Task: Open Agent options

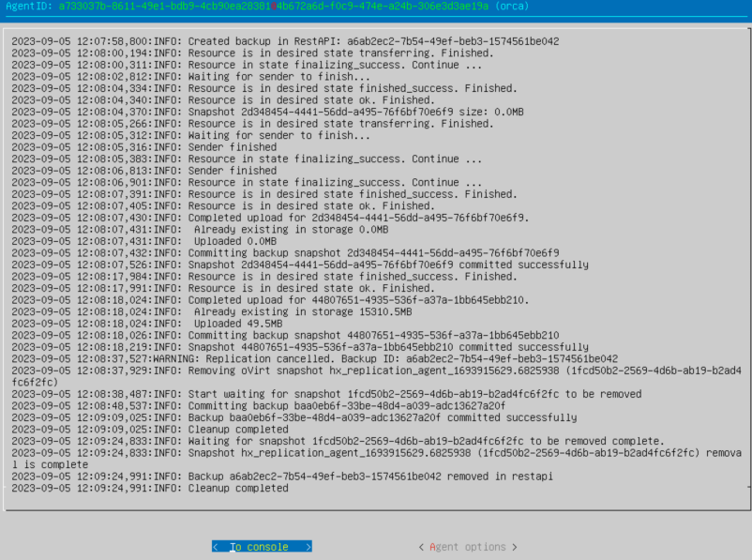Action: pyautogui.click(x=468, y=547)
